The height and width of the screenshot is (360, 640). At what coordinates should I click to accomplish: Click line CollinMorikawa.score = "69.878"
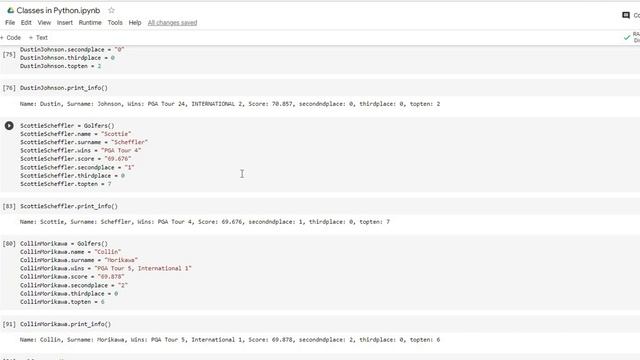pos(72,277)
